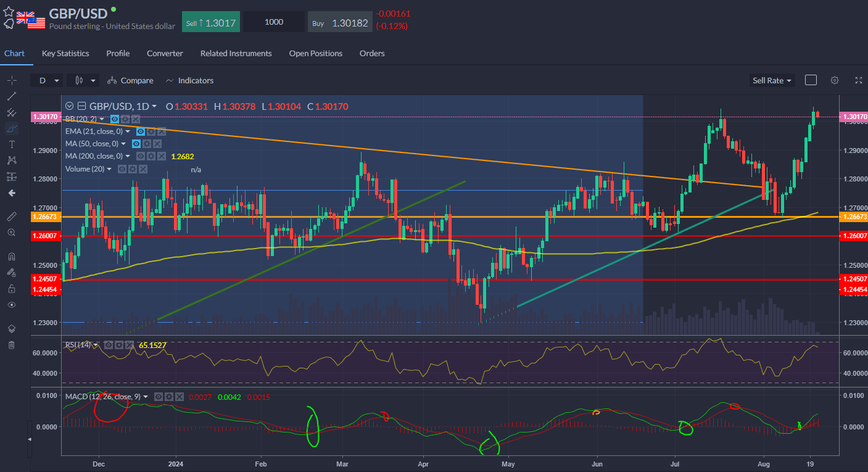Hide the EMA (21, close, 0) indicator
The height and width of the screenshot is (472, 868).
click(x=141, y=131)
